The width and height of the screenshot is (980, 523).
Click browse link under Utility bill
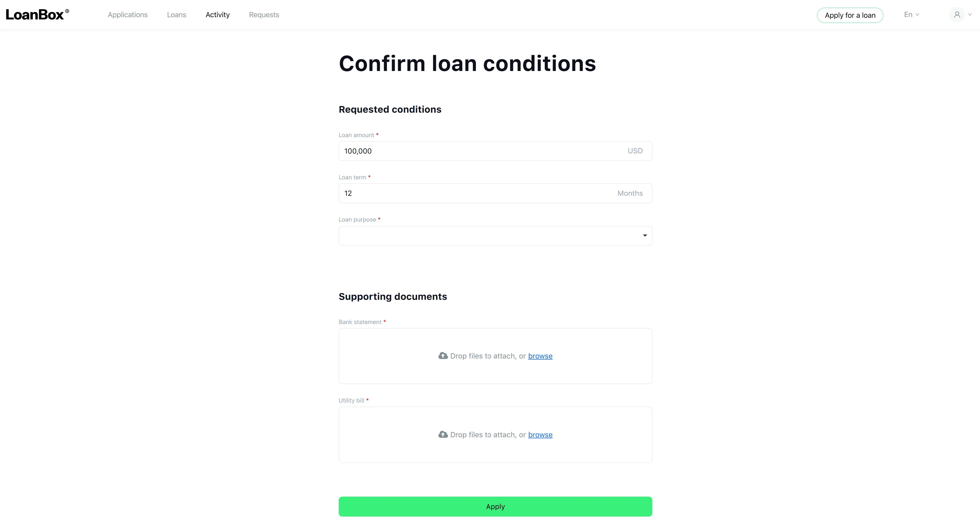(x=540, y=435)
